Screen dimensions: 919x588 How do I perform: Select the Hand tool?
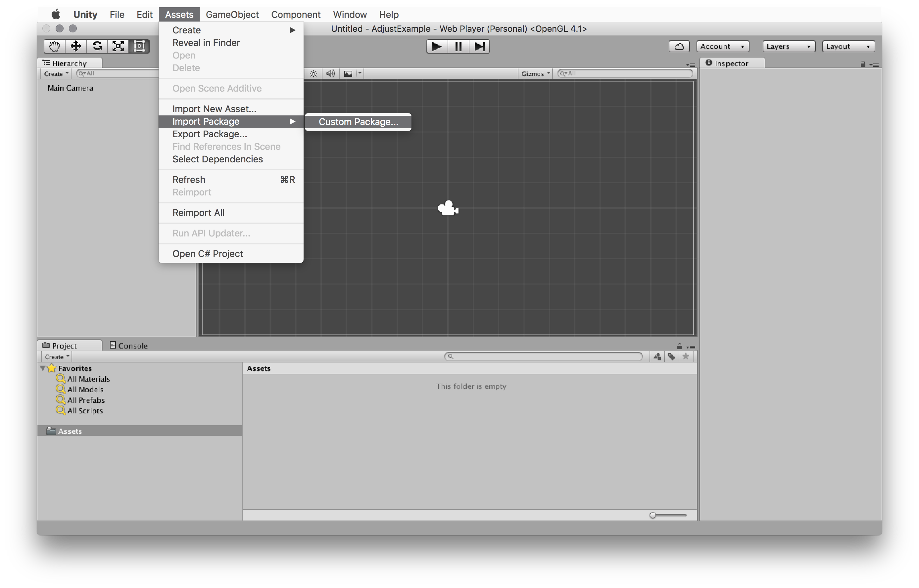tap(54, 46)
